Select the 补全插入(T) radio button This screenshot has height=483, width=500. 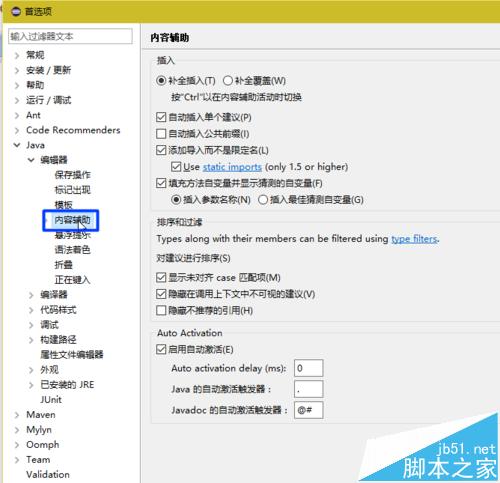pyautogui.click(x=161, y=81)
